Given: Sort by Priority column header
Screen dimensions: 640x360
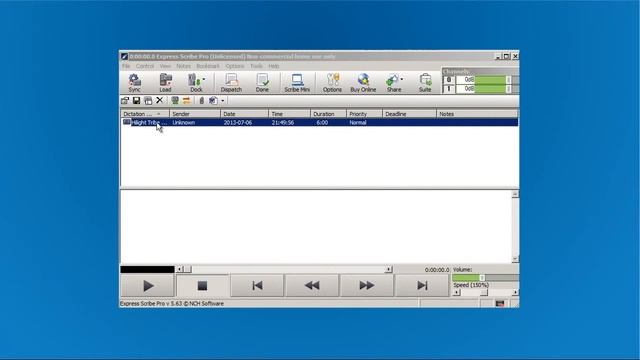Looking at the screenshot, I should point(364,114).
